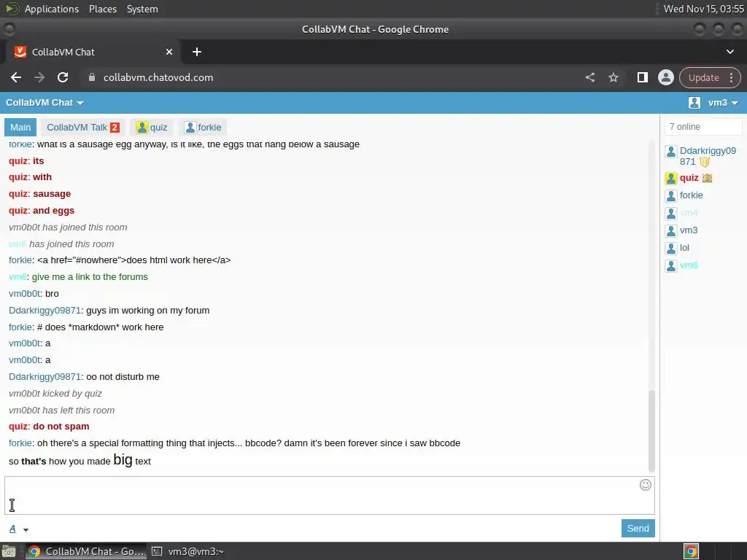Image resolution: width=747 pixels, height=560 pixels.
Task: Click vm6 avatar in online list
Action: click(x=671, y=265)
